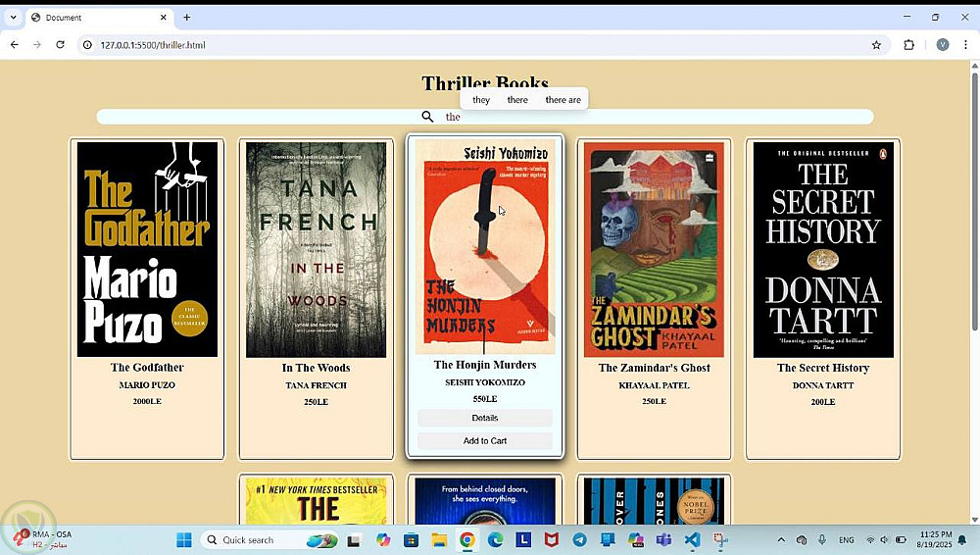This screenshot has height=555, width=980.
Task: Bookmark this page with the star icon
Action: [876, 45]
